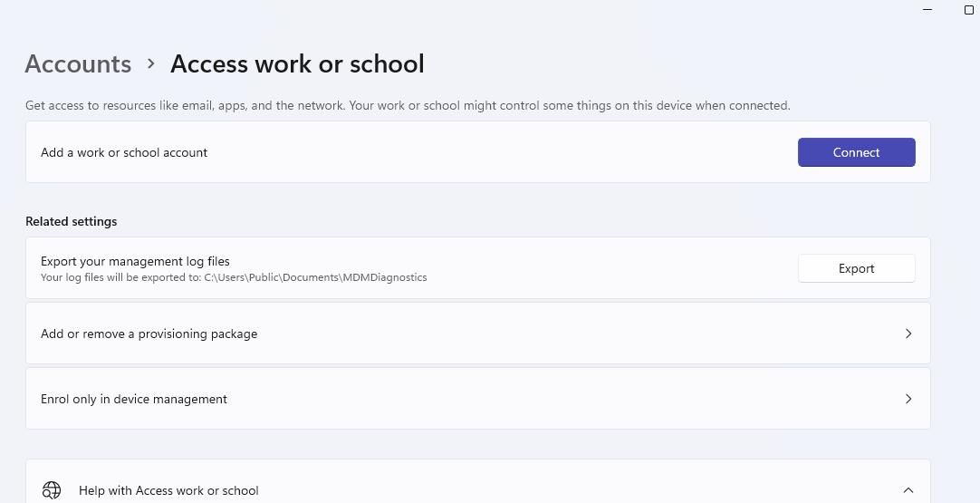Screen dimensions: 980x503
Task: Click the Help with Access work or school label
Action: (x=168, y=490)
